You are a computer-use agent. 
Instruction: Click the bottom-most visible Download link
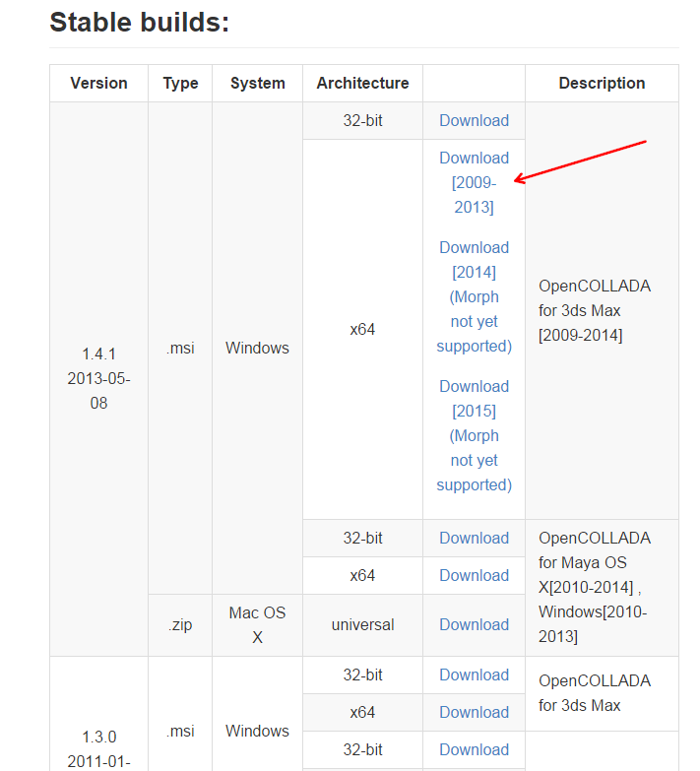[x=474, y=749]
